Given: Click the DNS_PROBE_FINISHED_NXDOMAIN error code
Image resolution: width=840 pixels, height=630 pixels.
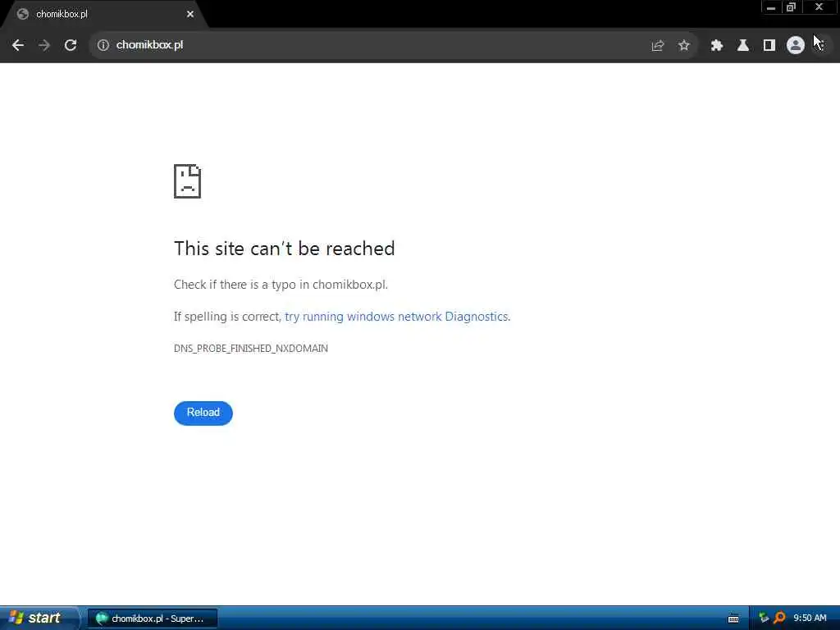Looking at the screenshot, I should [x=251, y=348].
